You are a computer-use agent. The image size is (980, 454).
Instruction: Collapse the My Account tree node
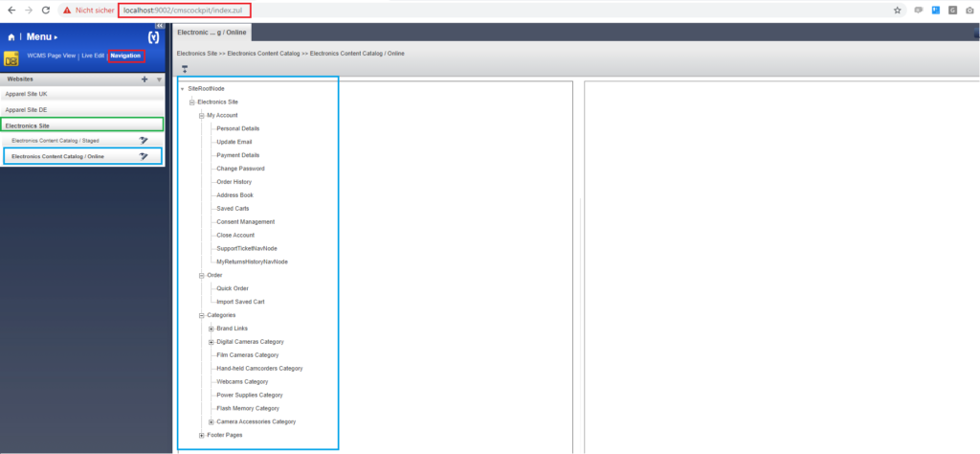pyautogui.click(x=201, y=115)
